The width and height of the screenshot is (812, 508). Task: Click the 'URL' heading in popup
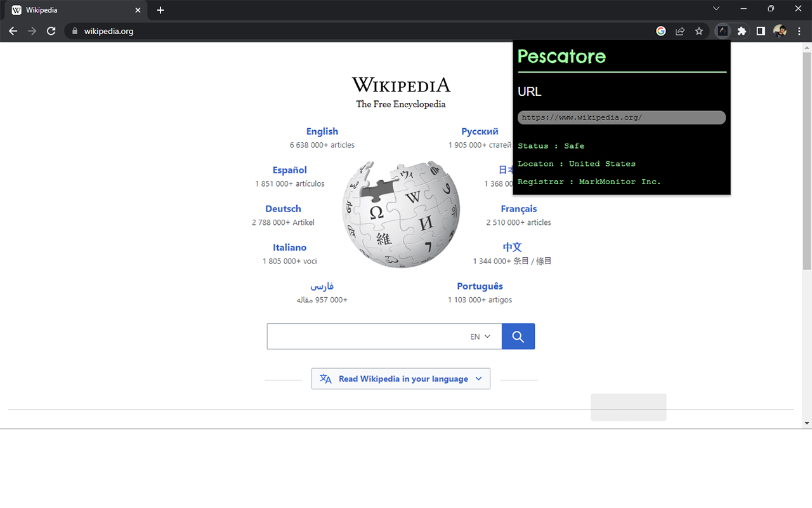[530, 91]
